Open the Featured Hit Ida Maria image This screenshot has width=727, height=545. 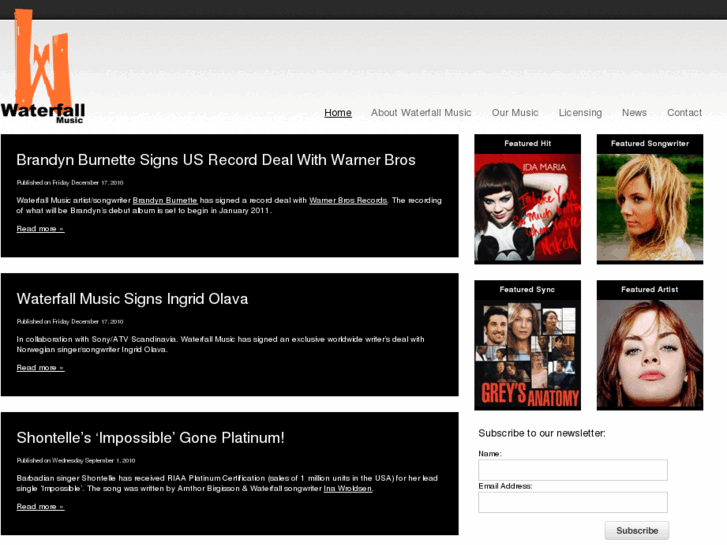527,207
